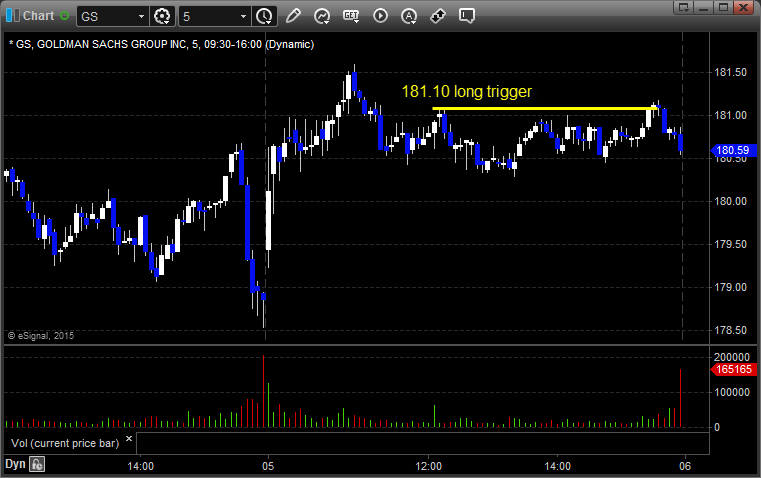The width and height of the screenshot is (761, 478).
Task: Select the pencil drawing tool
Action: (293, 16)
